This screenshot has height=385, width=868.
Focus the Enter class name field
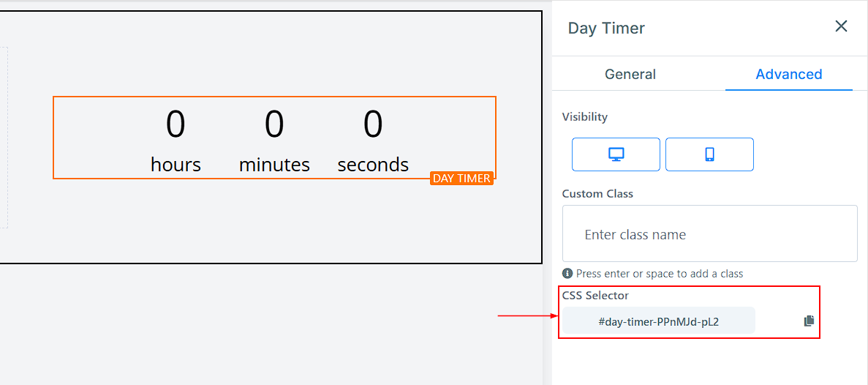click(x=709, y=235)
